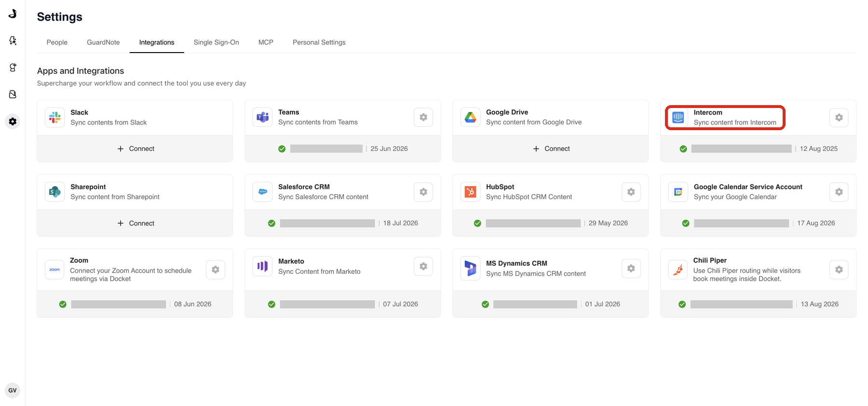Click the Chili Piper logo icon
Viewport: 868px width, 406px height.
[678, 270]
